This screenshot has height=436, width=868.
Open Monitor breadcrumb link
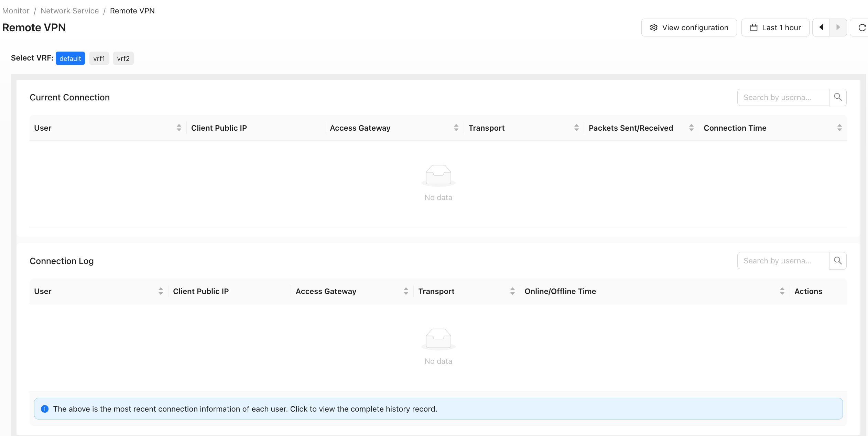tap(15, 11)
